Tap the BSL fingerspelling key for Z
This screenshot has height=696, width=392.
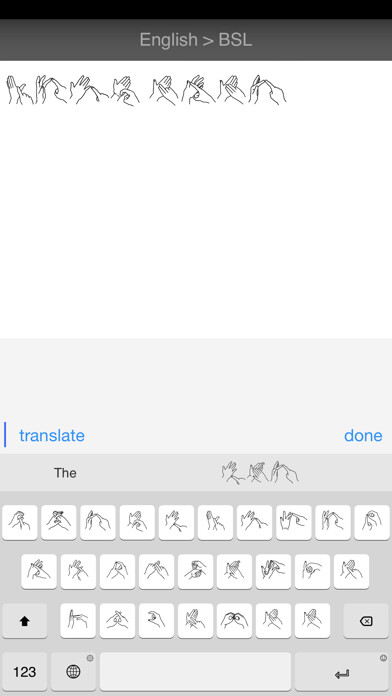click(x=78, y=621)
